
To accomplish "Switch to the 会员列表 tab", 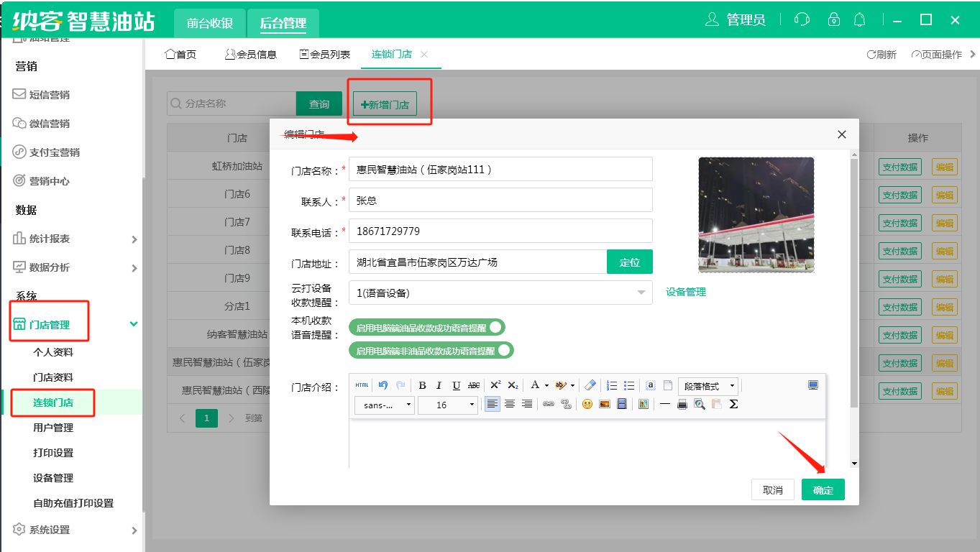I will 325,55.
